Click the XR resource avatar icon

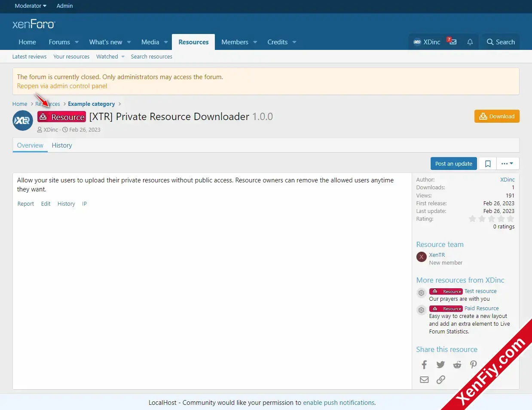point(23,121)
